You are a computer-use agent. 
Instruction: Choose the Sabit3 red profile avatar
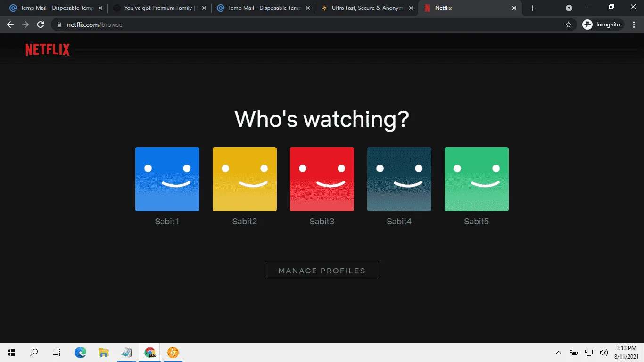(x=322, y=179)
